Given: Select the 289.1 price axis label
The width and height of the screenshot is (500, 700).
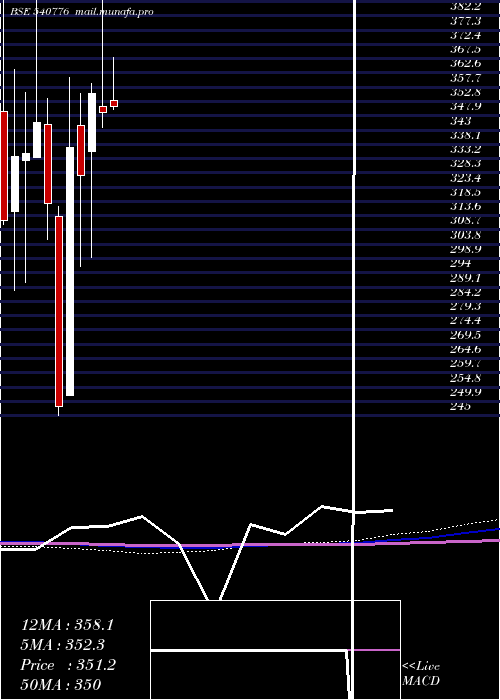Looking at the screenshot, I should click(x=465, y=278).
